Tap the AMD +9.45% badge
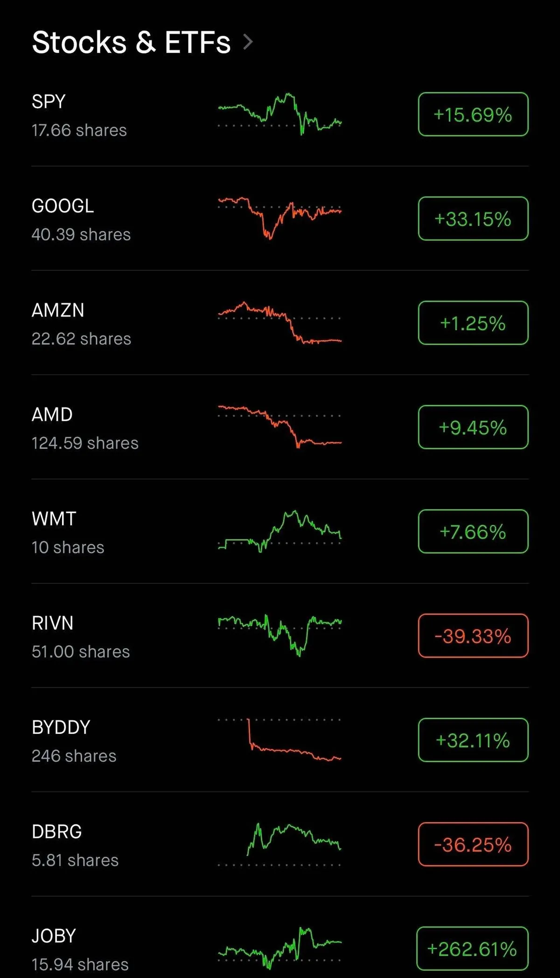560x978 pixels. (473, 427)
